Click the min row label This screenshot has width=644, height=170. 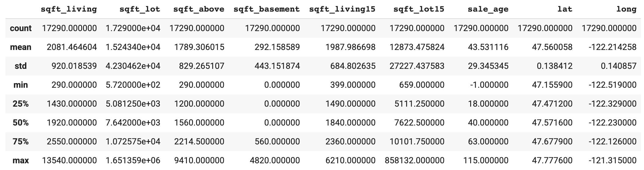coord(21,85)
